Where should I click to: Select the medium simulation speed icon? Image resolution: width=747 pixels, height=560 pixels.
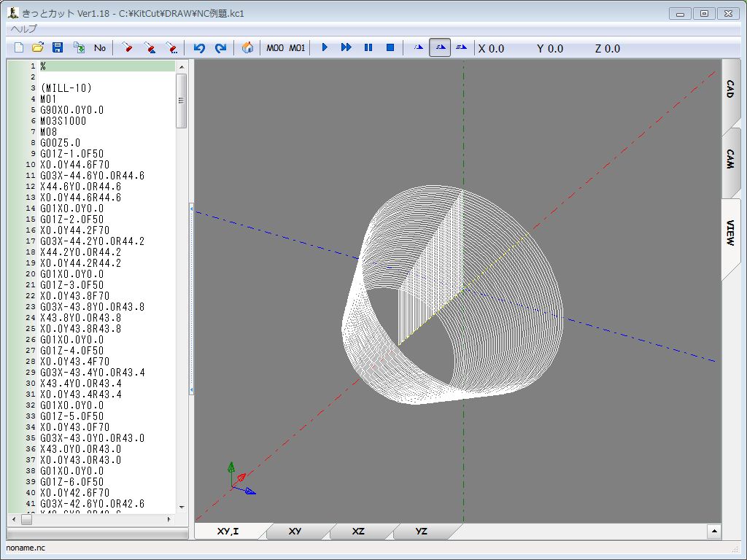click(x=440, y=47)
